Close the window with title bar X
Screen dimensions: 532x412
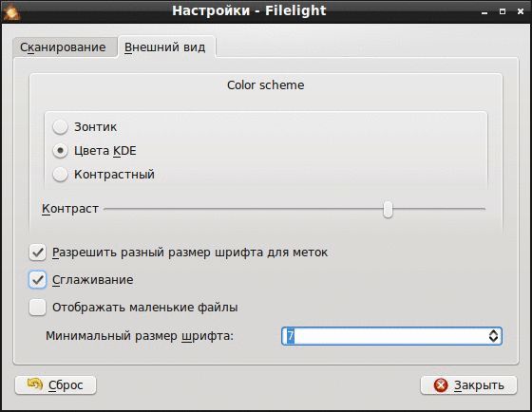pyautogui.click(x=521, y=12)
